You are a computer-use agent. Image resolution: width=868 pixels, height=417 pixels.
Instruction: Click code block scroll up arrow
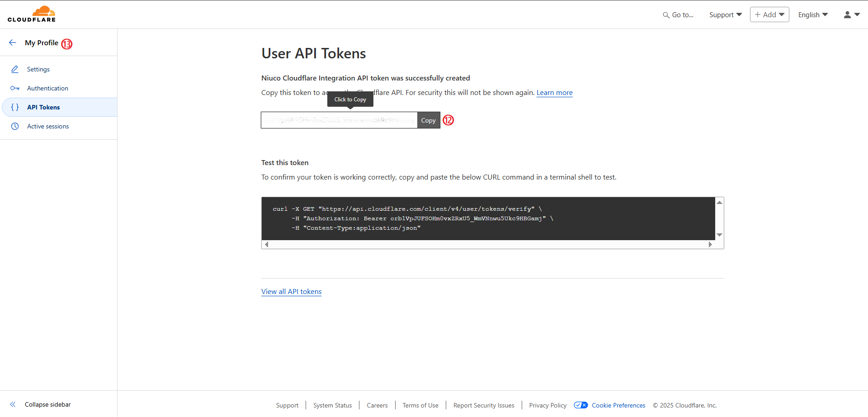coord(719,202)
